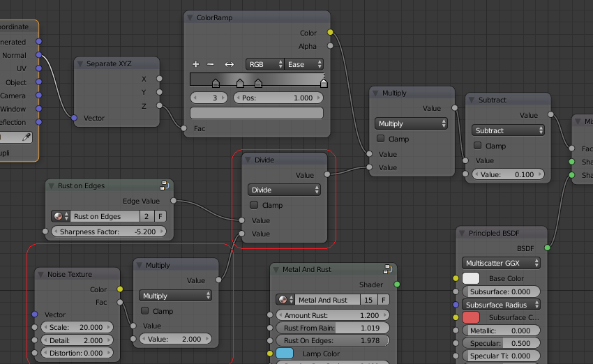The height and width of the screenshot is (364, 593).
Task: Click the Principled BSDF output socket
Action: (x=547, y=248)
